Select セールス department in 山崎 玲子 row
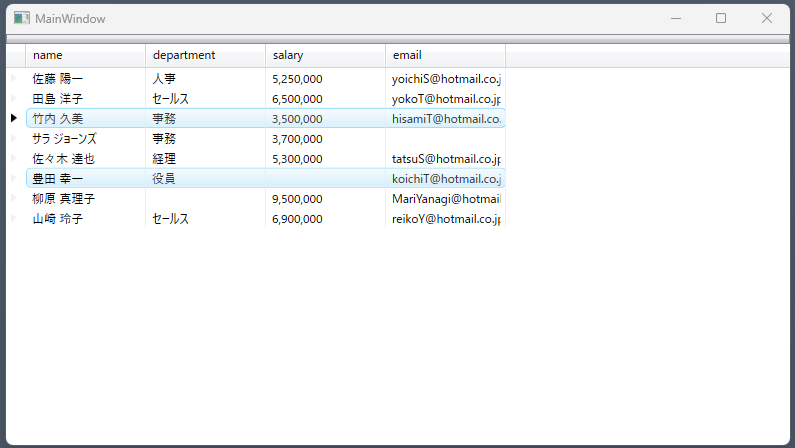The height and width of the screenshot is (448, 795). (x=205, y=218)
